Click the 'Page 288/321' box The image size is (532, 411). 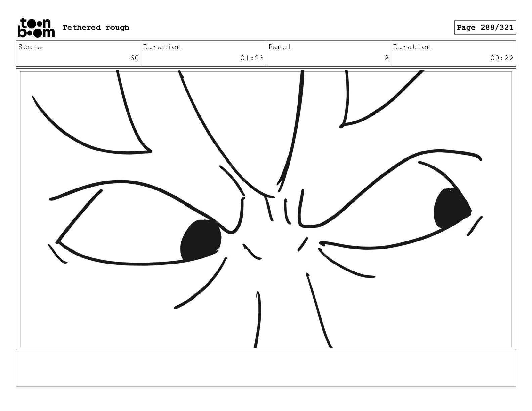click(x=485, y=28)
